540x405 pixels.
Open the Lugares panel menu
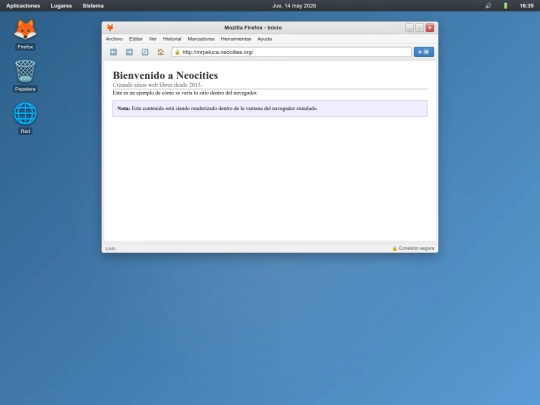pos(61,6)
